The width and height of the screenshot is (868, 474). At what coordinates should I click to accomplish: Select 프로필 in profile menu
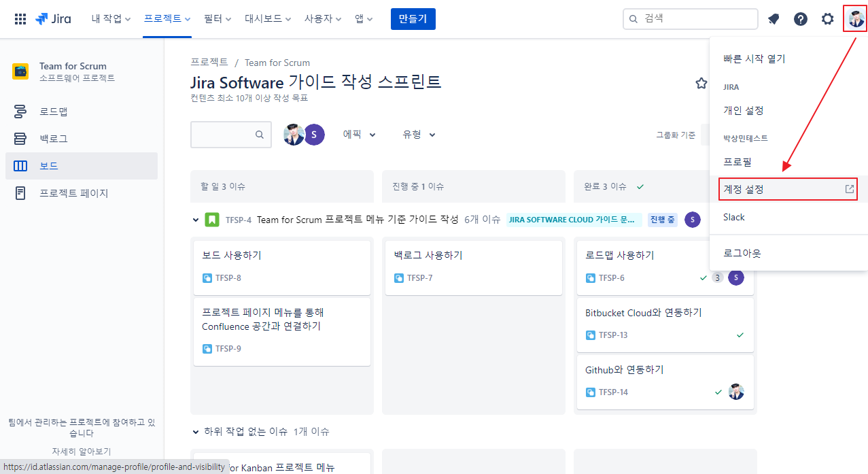click(x=788, y=163)
